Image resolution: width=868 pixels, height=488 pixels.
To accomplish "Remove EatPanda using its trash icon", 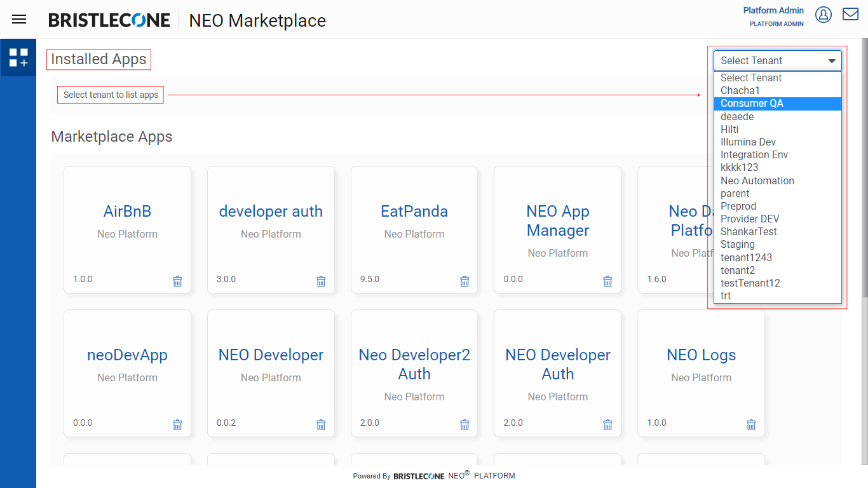I will coord(465,281).
